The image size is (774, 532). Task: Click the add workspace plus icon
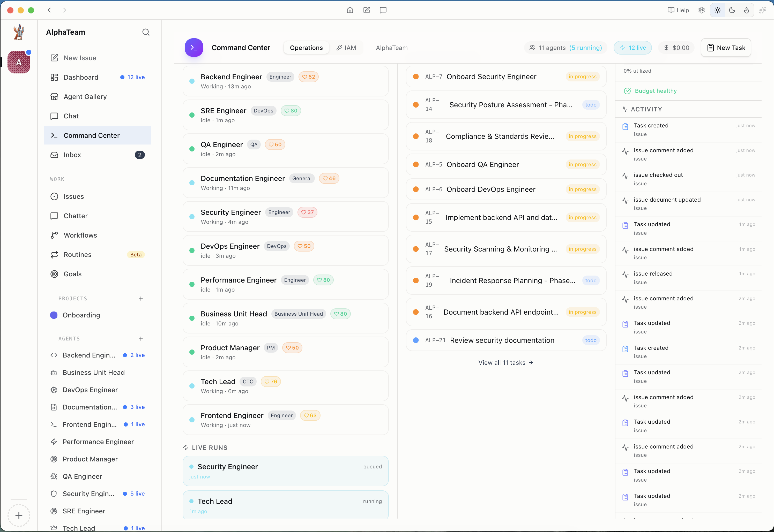19,515
